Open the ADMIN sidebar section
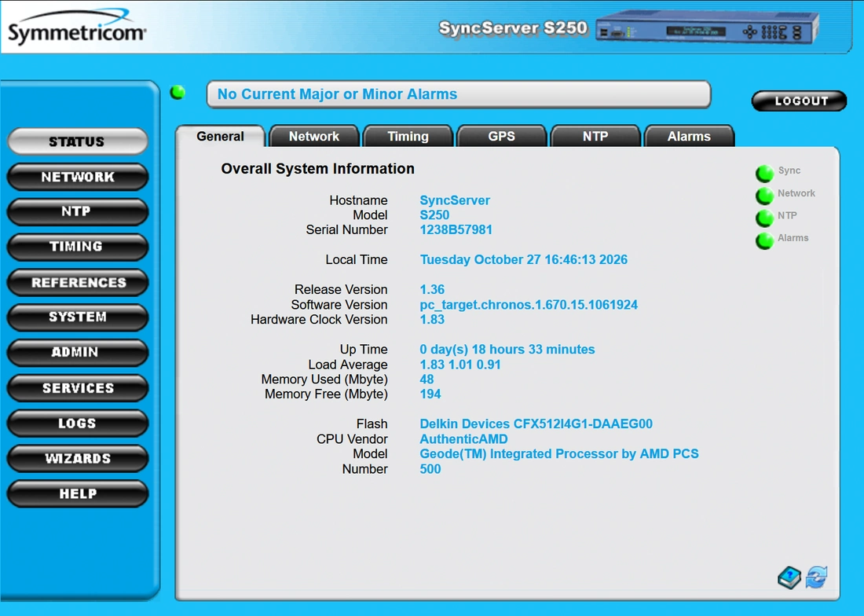 pos(77,353)
